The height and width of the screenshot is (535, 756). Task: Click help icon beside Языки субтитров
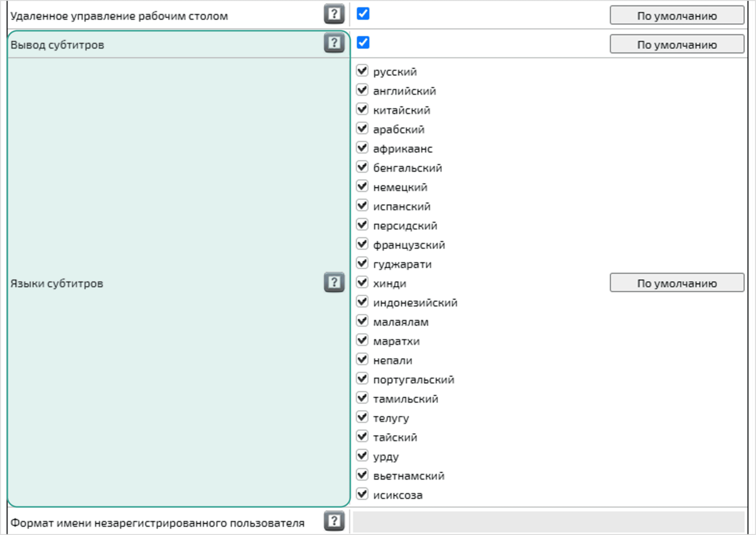334,282
